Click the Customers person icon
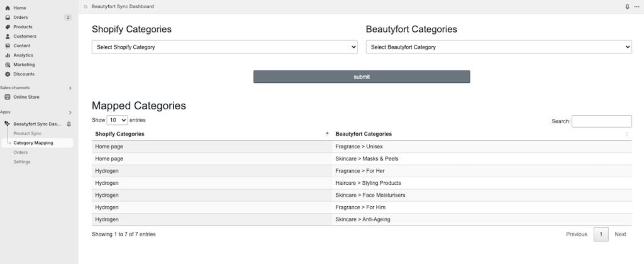The height and width of the screenshot is (264, 644). pyautogui.click(x=8, y=36)
